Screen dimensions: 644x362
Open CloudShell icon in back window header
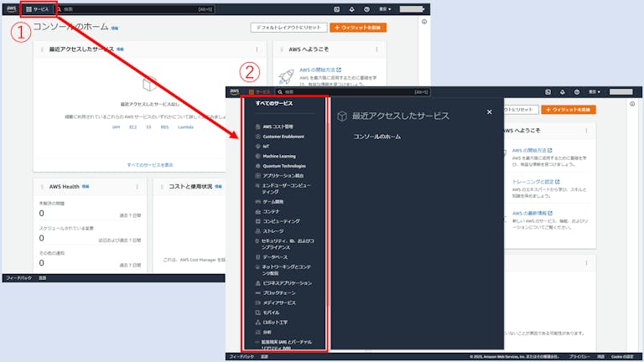[x=337, y=9]
